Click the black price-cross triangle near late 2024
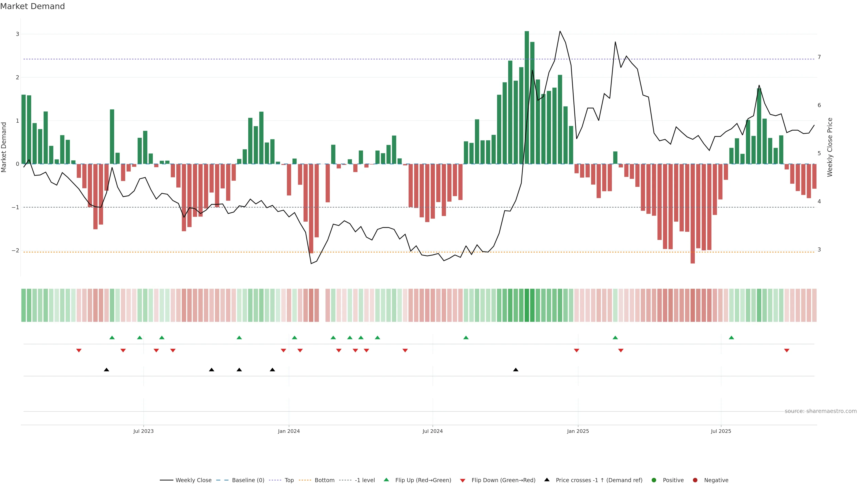868x488 pixels. click(516, 370)
